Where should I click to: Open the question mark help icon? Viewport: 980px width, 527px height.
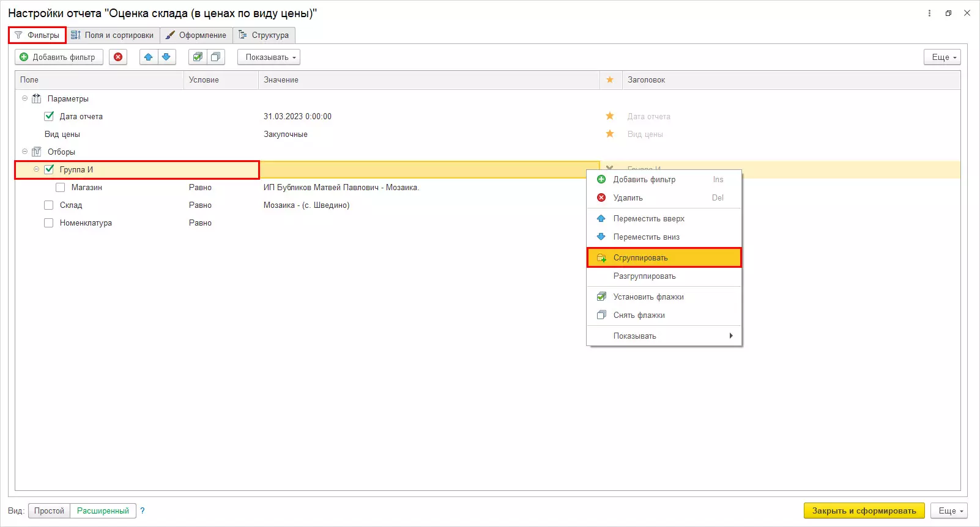pos(143,510)
